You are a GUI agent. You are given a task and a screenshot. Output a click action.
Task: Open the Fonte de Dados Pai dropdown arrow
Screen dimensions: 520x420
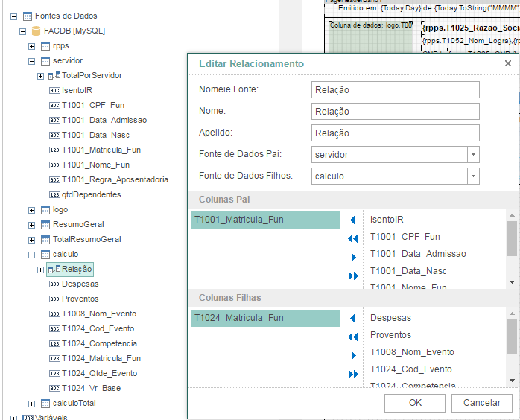point(473,154)
